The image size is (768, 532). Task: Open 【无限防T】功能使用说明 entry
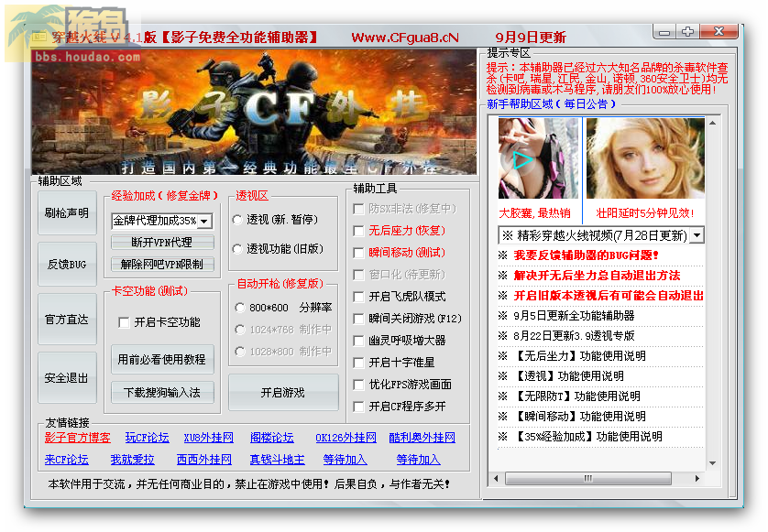(x=577, y=396)
